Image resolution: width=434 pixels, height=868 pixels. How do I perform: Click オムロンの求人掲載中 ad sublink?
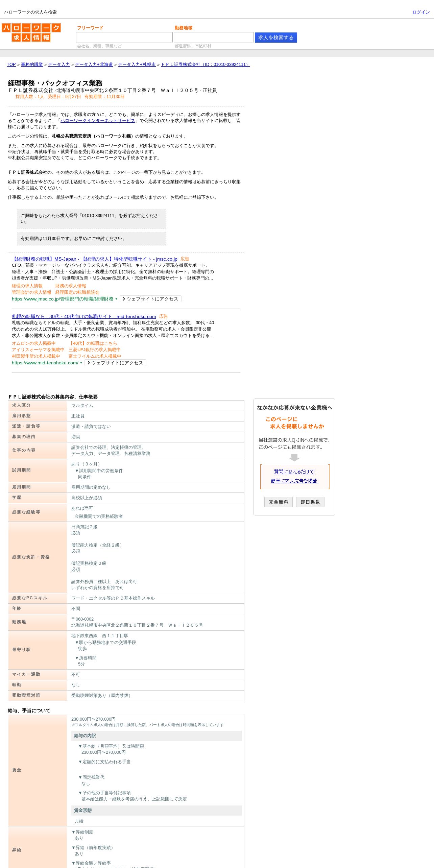click(33, 343)
